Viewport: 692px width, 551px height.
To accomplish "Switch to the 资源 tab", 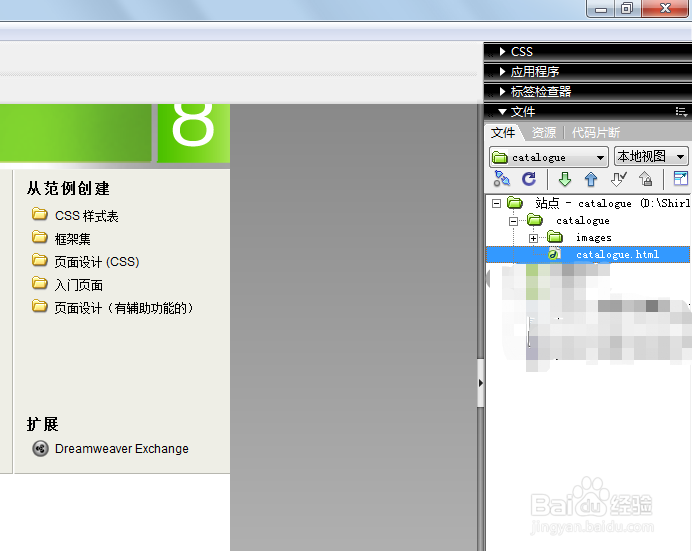I will (544, 132).
